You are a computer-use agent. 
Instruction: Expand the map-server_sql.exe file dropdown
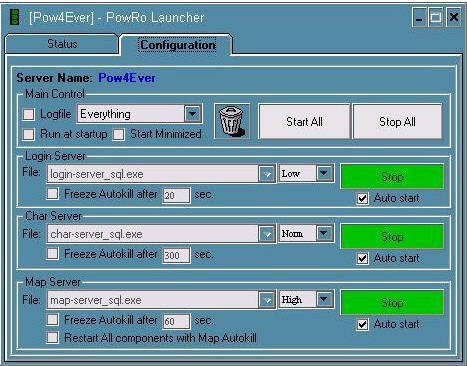point(267,300)
